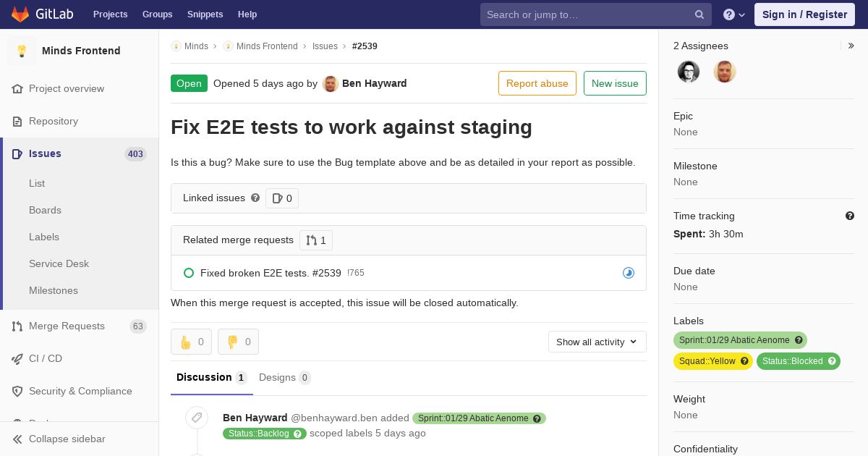Open Service Desk in sidebar
The width and height of the screenshot is (868, 456).
[x=59, y=263]
